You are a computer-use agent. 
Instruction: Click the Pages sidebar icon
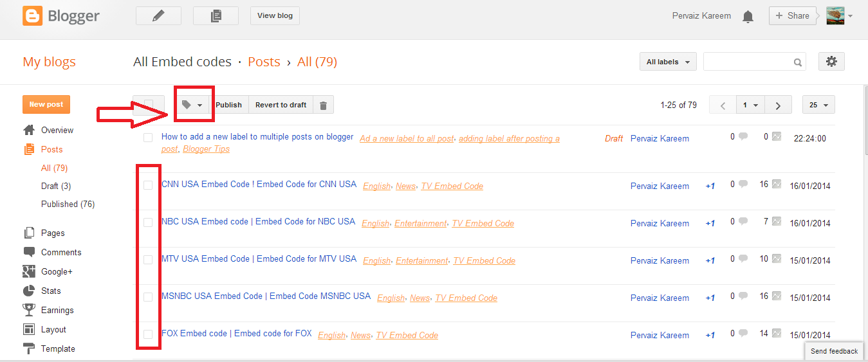coord(29,233)
